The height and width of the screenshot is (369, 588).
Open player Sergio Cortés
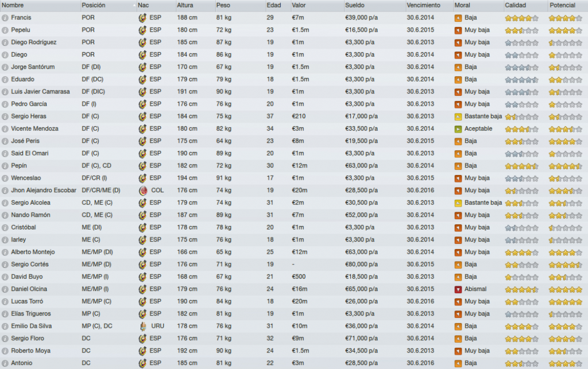pos(30,264)
